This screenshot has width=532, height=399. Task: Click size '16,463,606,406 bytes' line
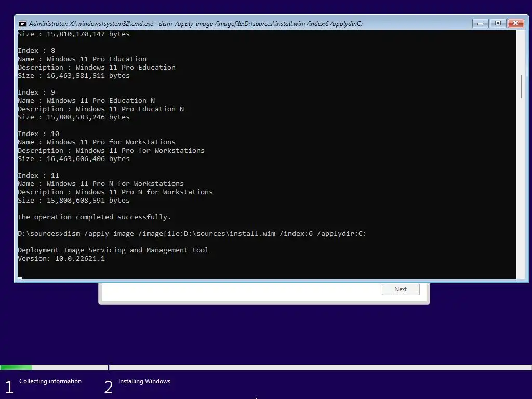(x=74, y=159)
